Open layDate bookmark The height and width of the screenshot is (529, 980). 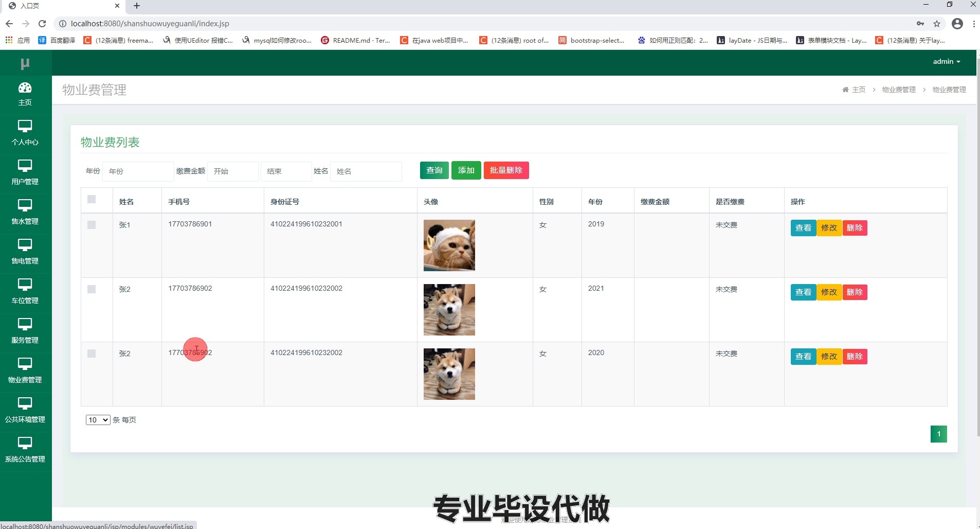752,40
